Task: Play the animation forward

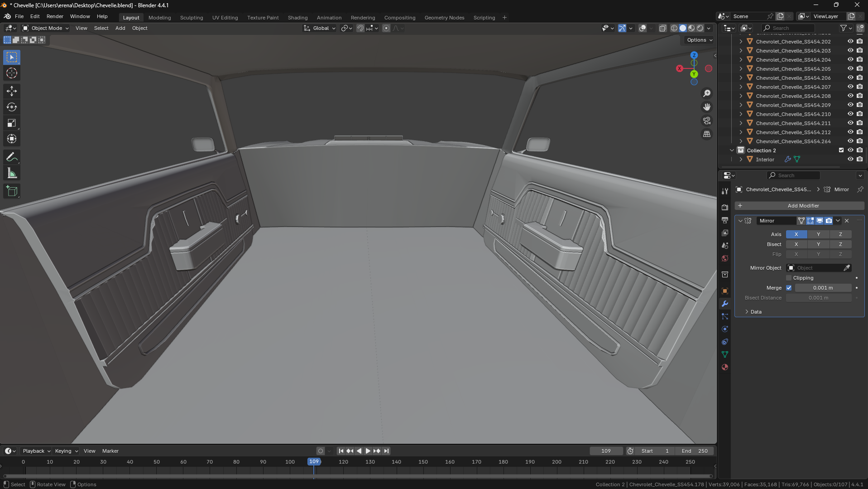Action: pyautogui.click(x=368, y=451)
